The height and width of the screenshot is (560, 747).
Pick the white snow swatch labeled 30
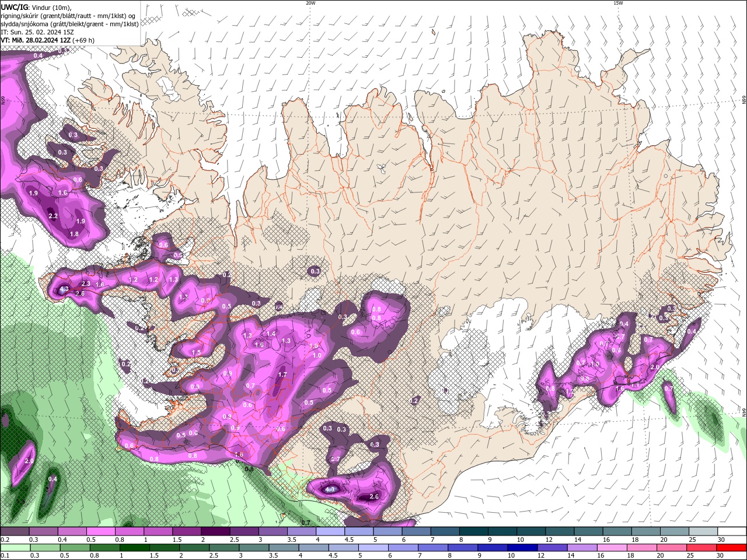point(732,531)
